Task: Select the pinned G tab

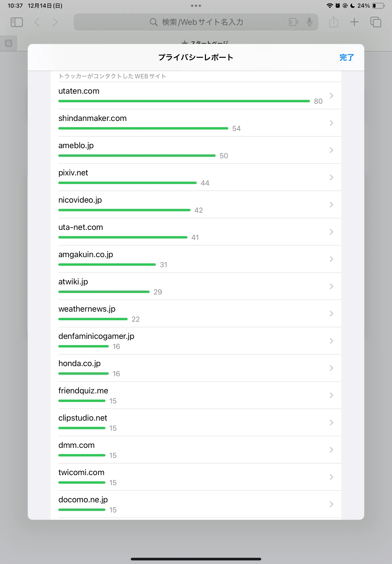Action: point(9,43)
